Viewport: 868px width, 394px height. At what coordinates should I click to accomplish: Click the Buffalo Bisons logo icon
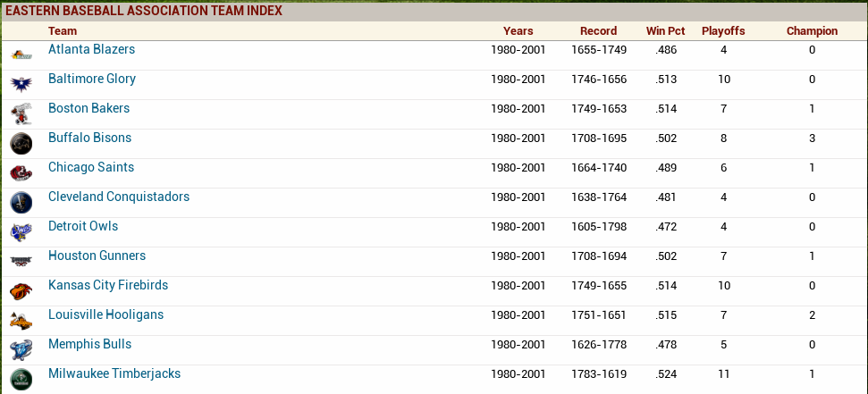pos(21,143)
